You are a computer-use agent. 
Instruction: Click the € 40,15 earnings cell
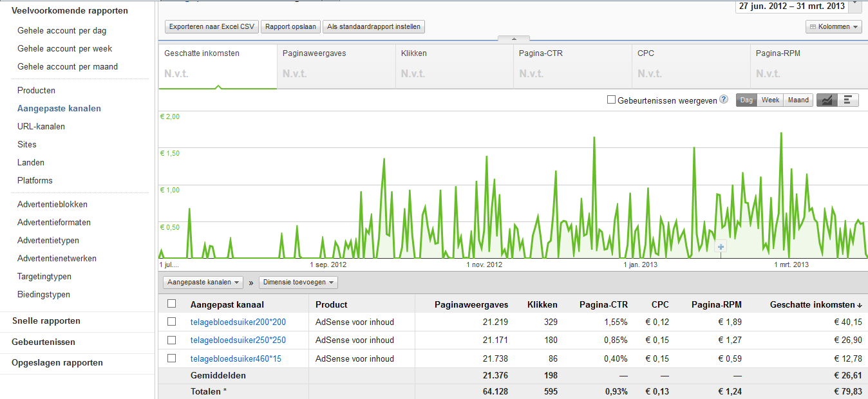point(848,322)
